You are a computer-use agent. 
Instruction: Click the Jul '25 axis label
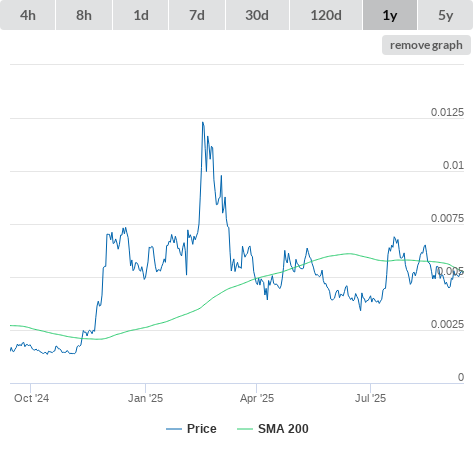pos(370,398)
